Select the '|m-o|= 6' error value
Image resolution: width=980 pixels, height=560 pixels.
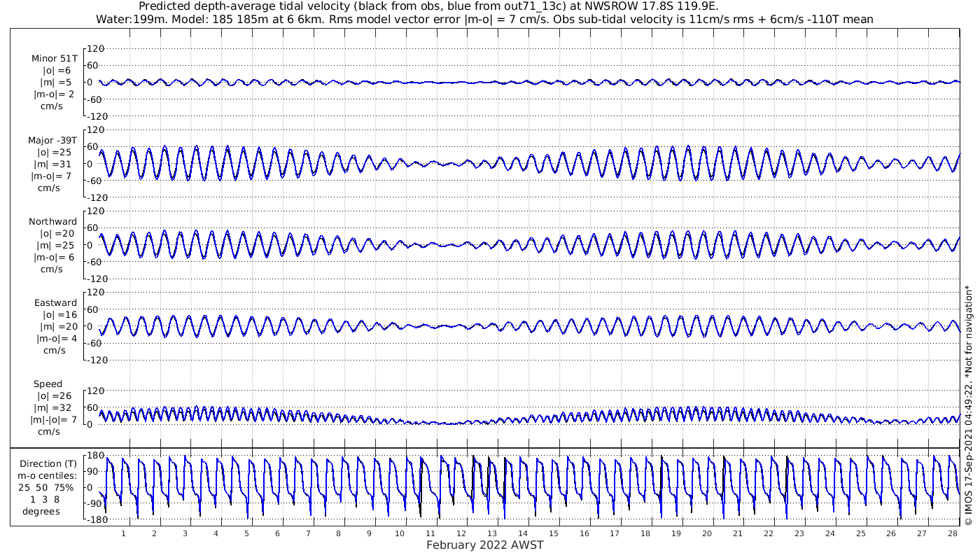[x=54, y=258]
